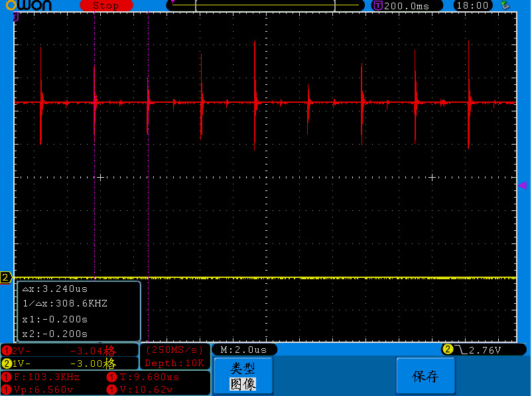This screenshot has width=532, height=396.
Task: Click the F:103.3KHz frequency measurement
Action: coord(46,377)
